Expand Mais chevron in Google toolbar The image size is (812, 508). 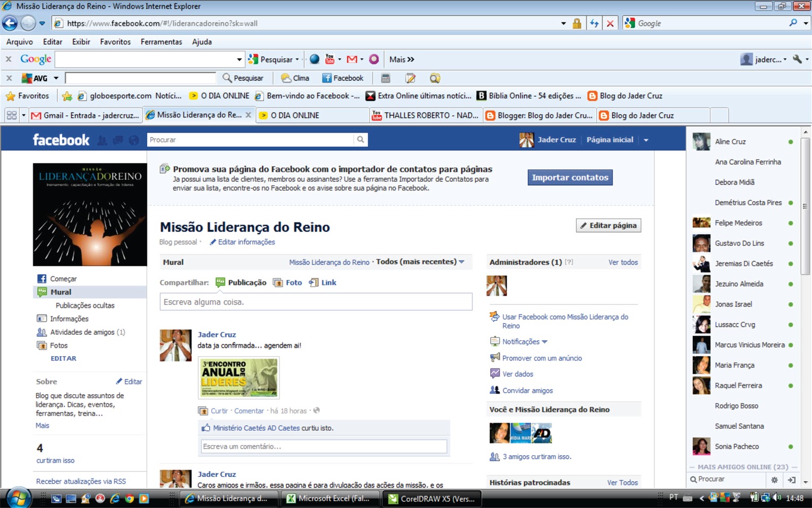point(402,59)
